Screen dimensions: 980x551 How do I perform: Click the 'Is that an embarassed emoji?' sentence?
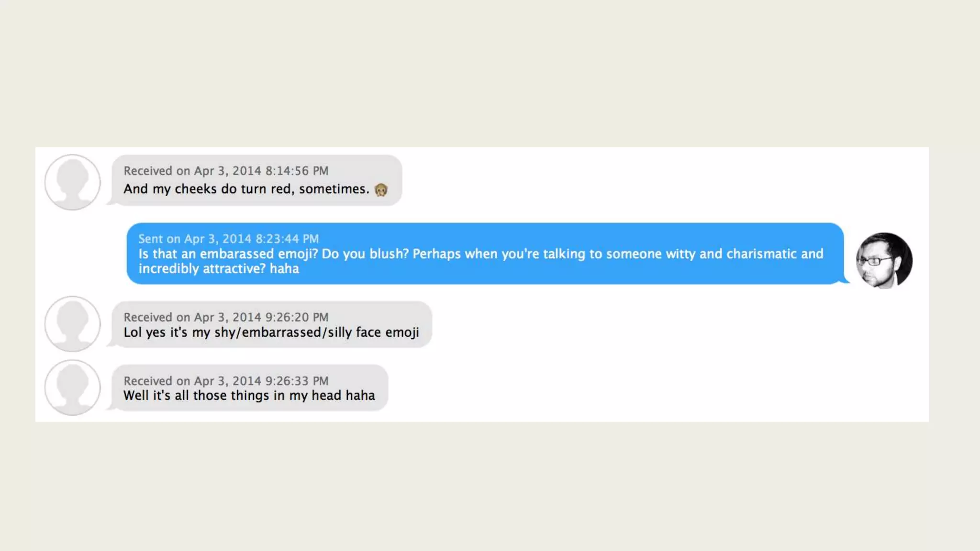[x=228, y=253]
